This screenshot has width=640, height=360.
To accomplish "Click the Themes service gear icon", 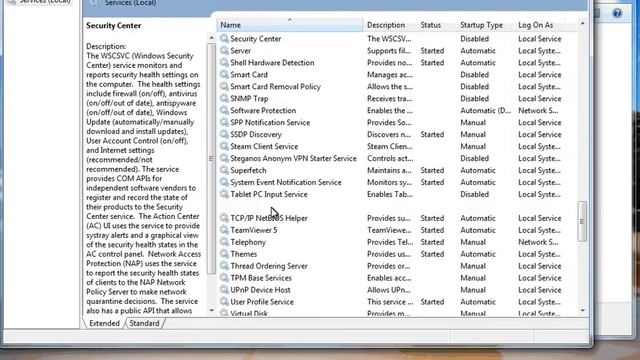I will [224, 254].
